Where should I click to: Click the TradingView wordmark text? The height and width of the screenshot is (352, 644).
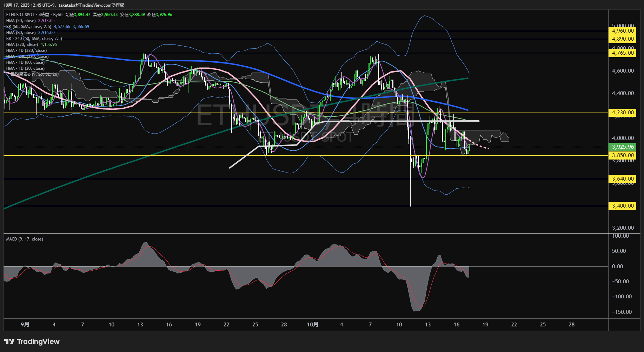[x=38, y=341]
